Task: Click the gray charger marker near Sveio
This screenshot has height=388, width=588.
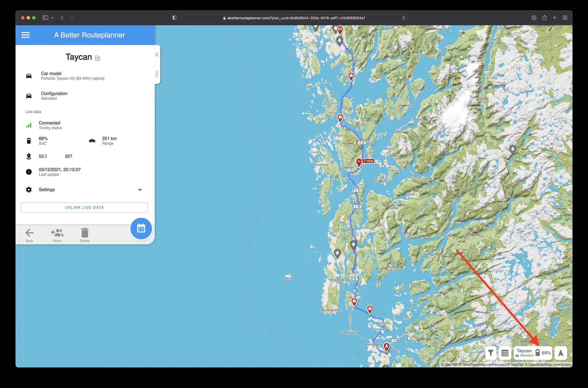Action: [354, 245]
